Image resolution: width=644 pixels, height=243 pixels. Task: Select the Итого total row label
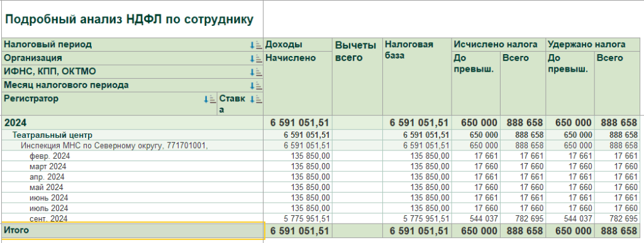[x=132, y=230]
